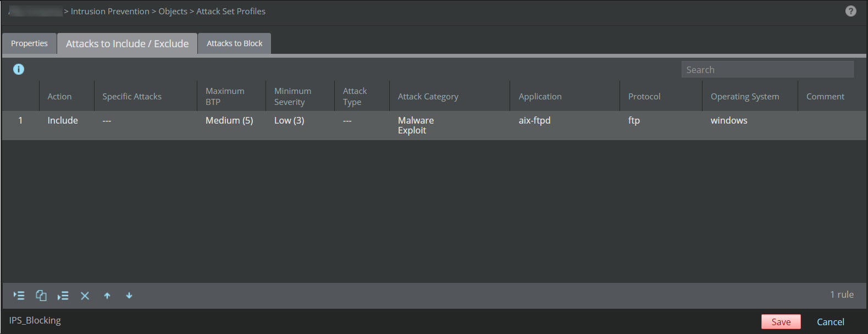The image size is (868, 334).
Task: Click the aix-ftpd application cell
Action: click(534, 120)
